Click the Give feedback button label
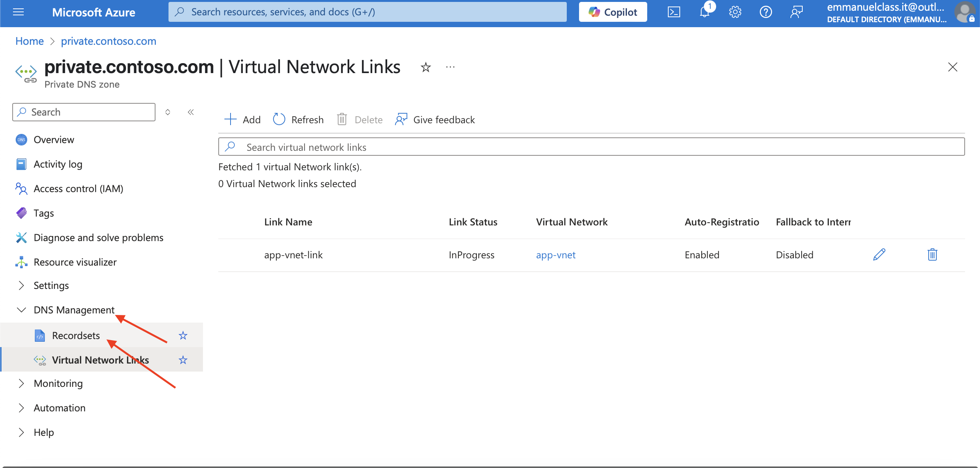This screenshot has height=468, width=980. [x=444, y=120]
